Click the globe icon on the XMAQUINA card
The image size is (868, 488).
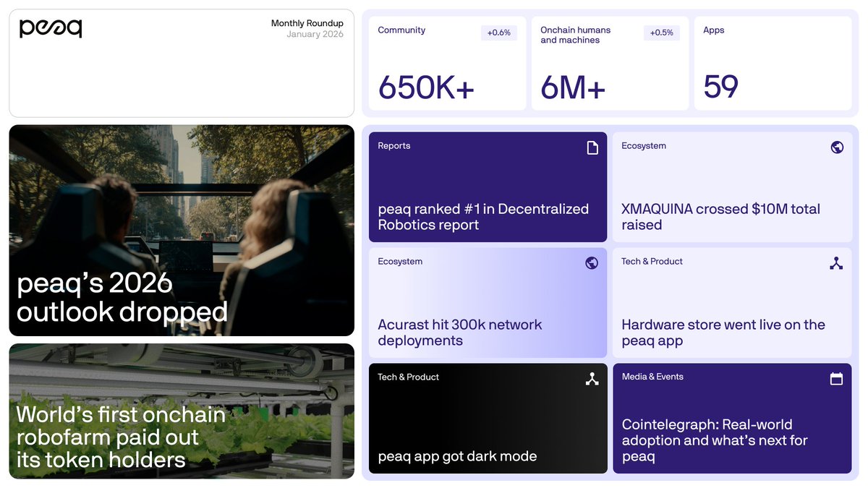pos(837,147)
